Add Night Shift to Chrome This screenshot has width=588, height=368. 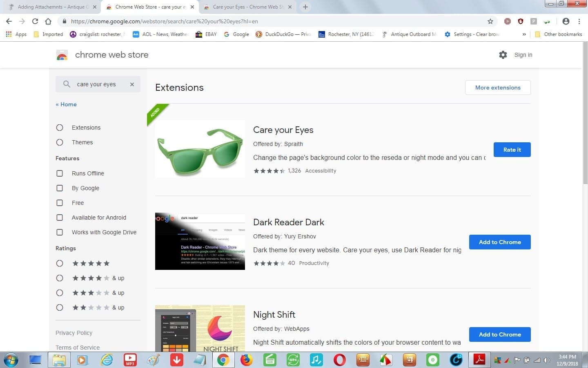click(500, 334)
